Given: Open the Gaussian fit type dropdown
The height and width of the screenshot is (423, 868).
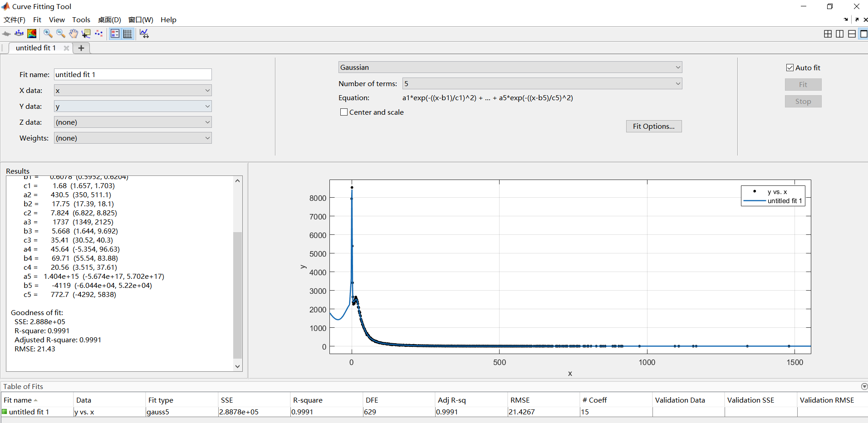Looking at the screenshot, I should pos(510,67).
